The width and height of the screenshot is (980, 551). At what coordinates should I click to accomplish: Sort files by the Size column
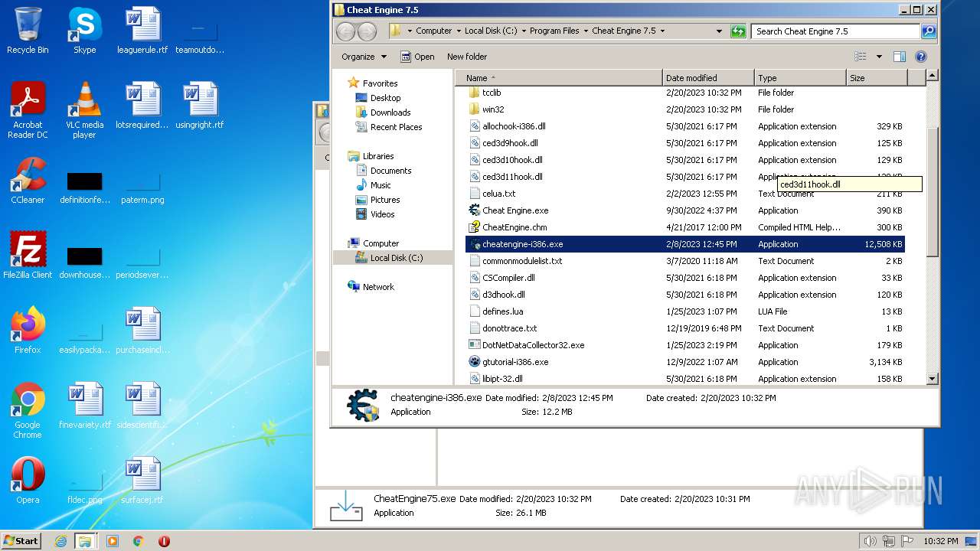pyautogui.click(x=877, y=78)
